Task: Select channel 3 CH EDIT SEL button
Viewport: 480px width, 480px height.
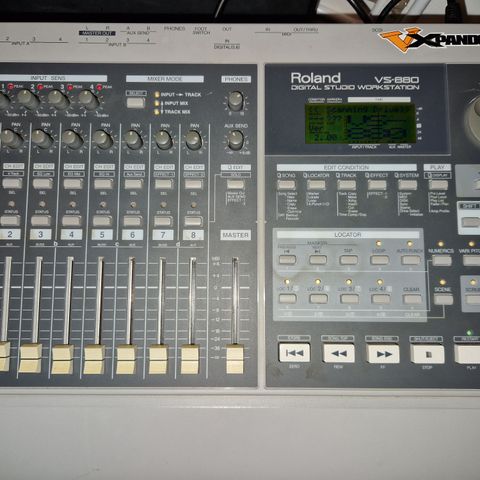Action: 43,183
